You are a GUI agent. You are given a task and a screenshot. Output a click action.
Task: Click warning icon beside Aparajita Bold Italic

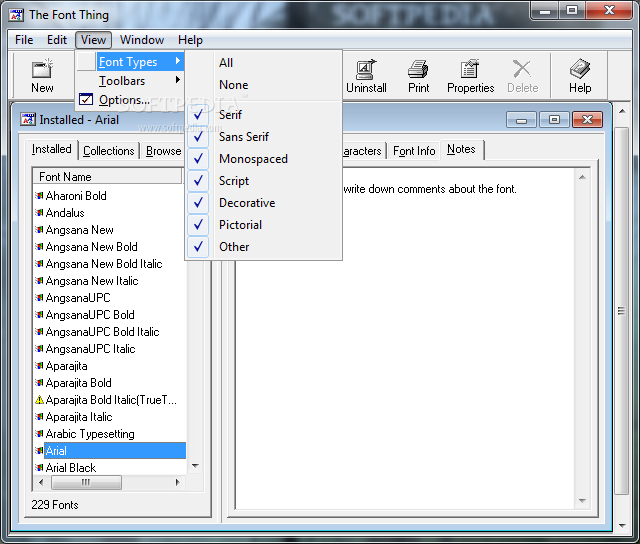tap(39, 400)
